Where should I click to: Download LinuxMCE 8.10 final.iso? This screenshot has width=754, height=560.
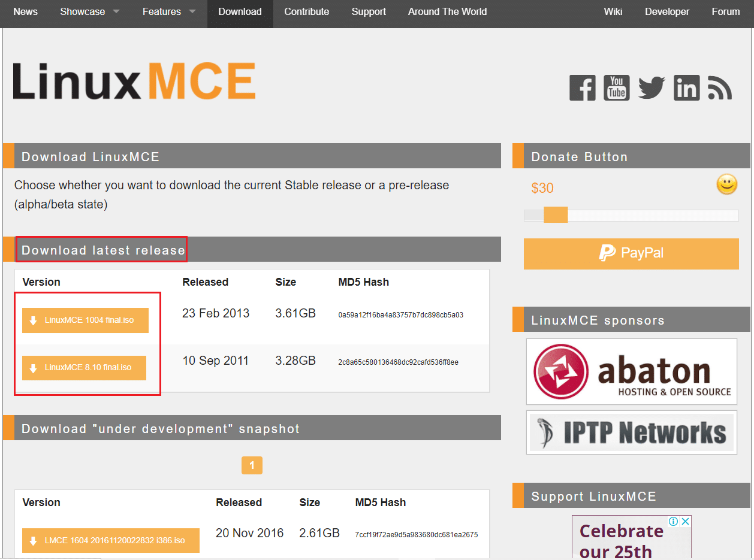(x=83, y=368)
